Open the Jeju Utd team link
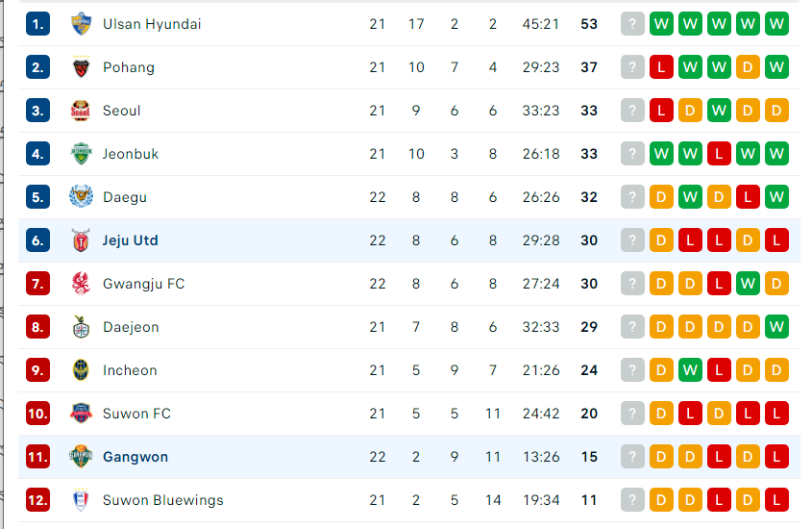Image resolution: width=812 pixels, height=529 pixels. [x=130, y=240]
